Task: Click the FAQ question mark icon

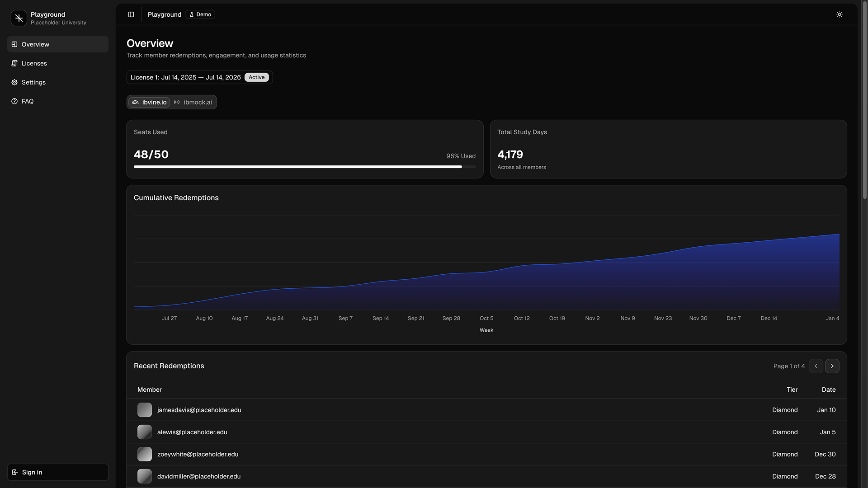Action: (x=14, y=101)
